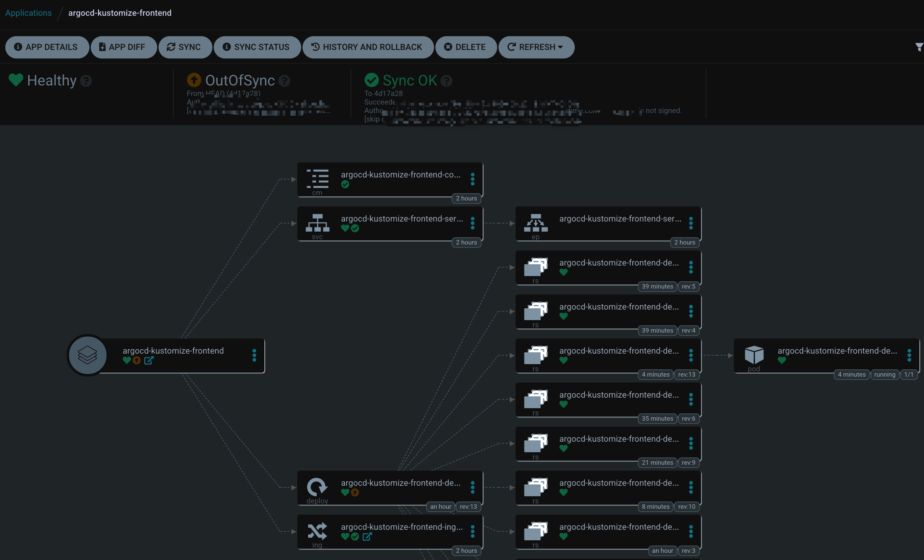Open kebab menu on pod node

tap(909, 355)
